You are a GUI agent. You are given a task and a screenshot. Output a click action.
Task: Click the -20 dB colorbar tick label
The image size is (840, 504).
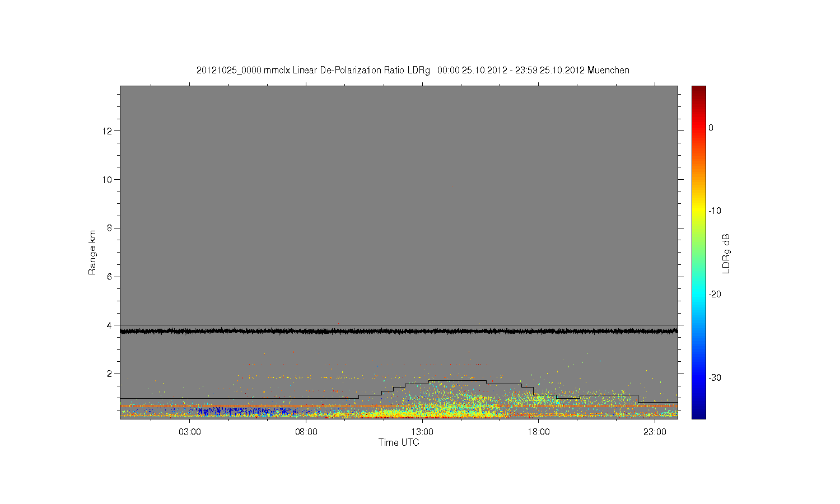point(715,295)
